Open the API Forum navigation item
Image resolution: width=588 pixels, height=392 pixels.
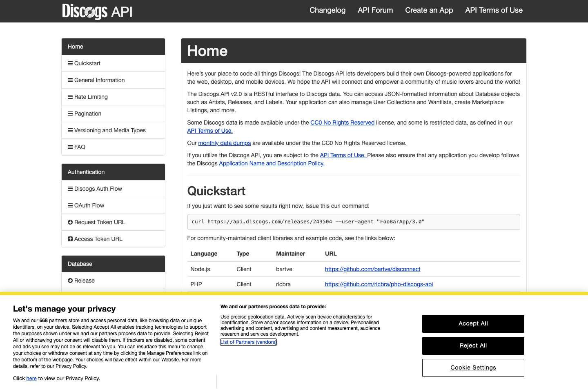(375, 10)
